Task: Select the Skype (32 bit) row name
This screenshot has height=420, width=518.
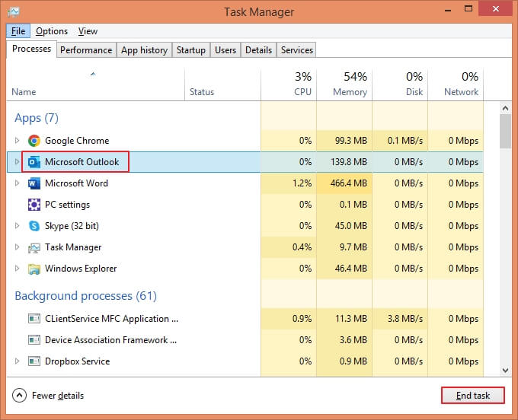Action: [72, 226]
